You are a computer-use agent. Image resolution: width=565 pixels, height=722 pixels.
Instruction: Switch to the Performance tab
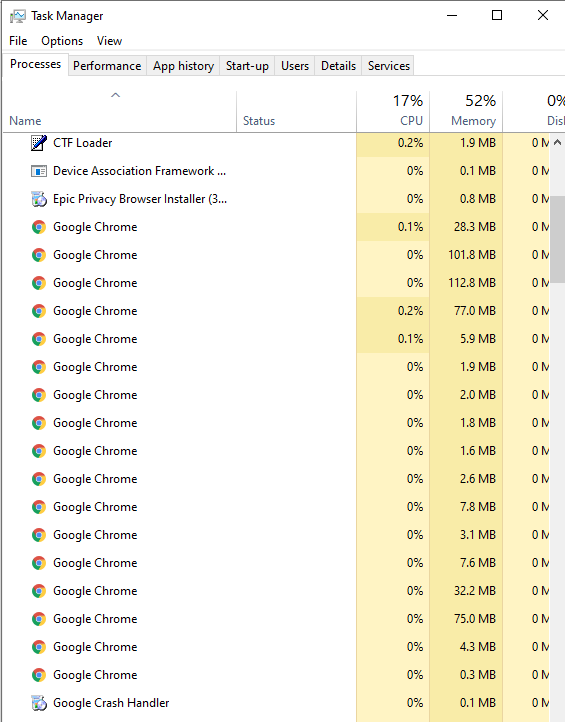tap(107, 66)
